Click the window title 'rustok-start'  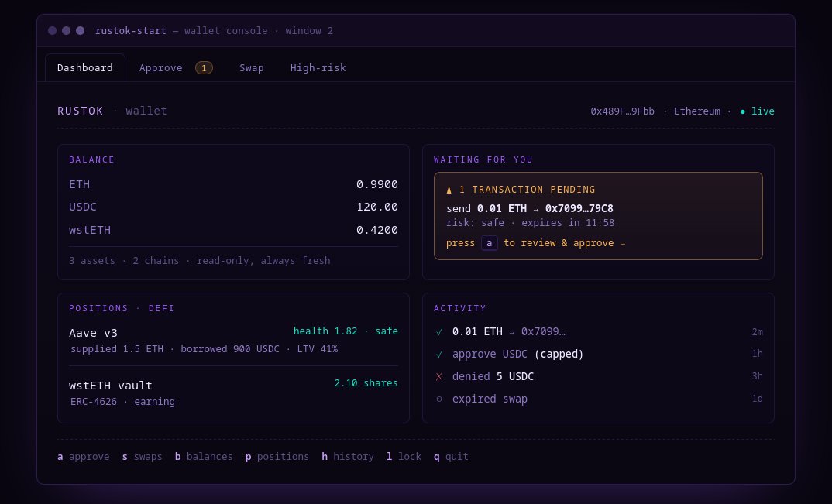click(x=130, y=31)
